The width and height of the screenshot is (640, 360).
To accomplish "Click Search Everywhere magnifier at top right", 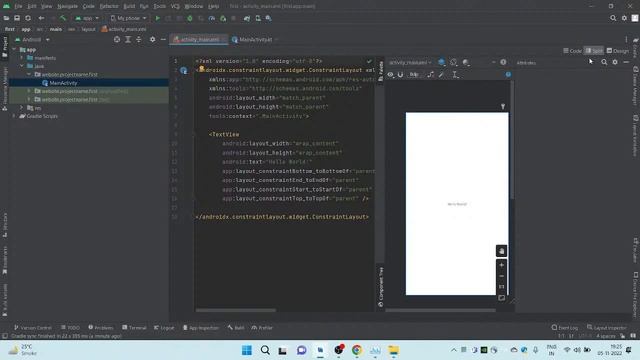I will [613, 18].
